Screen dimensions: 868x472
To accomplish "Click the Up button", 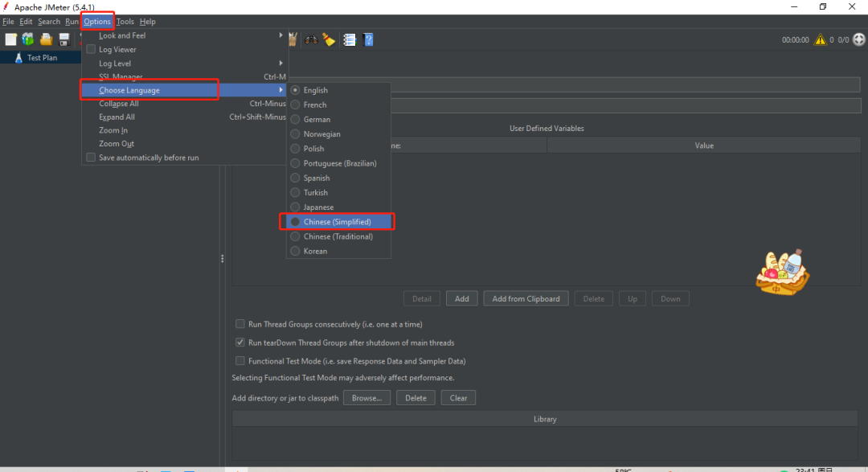I will [x=633, y=298].
